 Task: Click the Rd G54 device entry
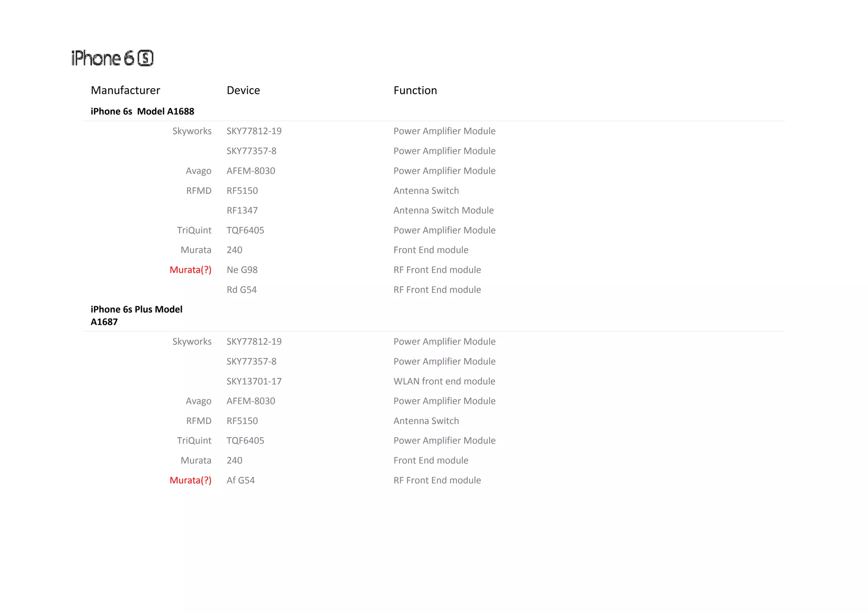pos(242,290)
